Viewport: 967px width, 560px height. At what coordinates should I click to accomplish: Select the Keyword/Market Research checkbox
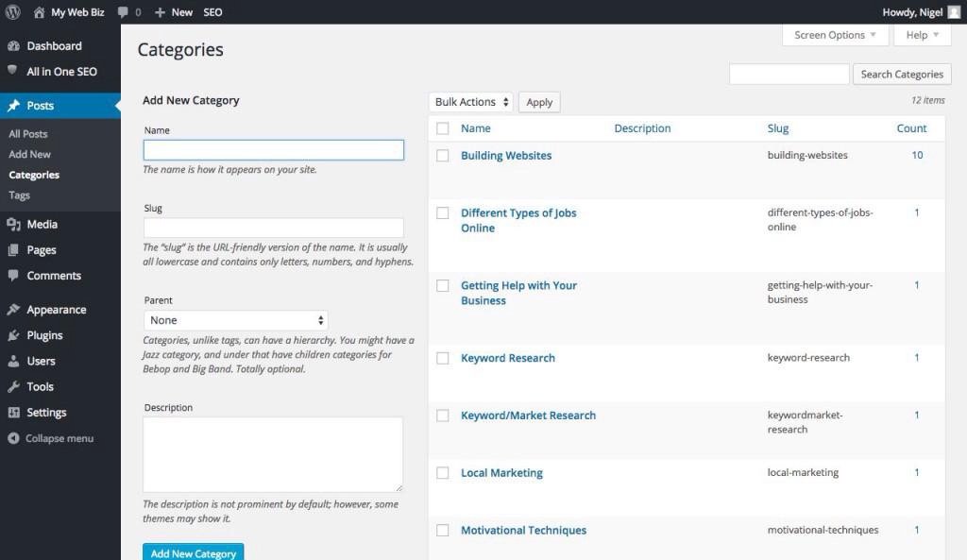pos(442,416)
